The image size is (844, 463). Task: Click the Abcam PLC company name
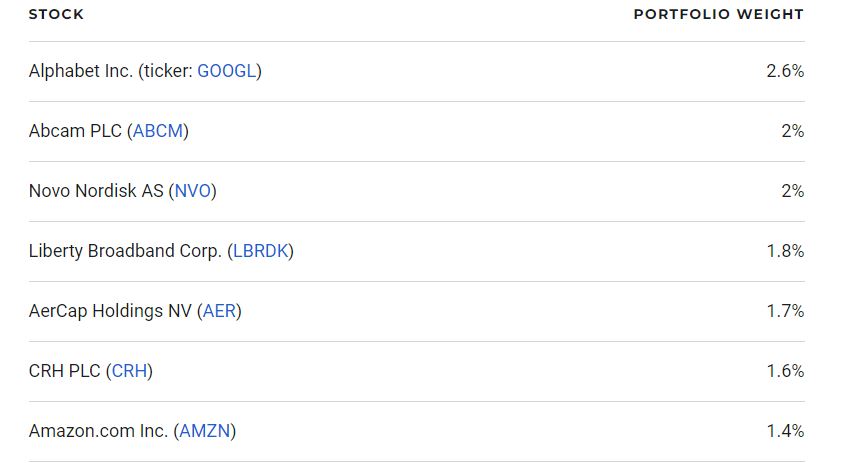[75, 131]
